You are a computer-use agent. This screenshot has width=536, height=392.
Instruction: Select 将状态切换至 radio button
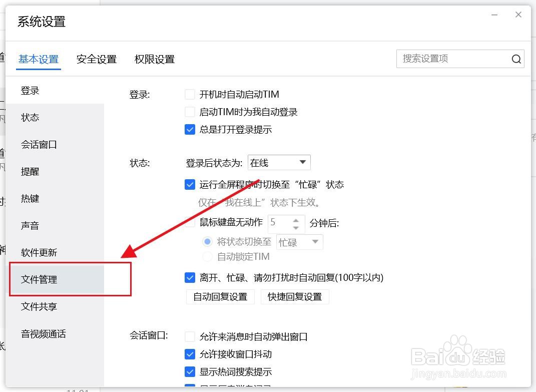click(x=207, y=242)
